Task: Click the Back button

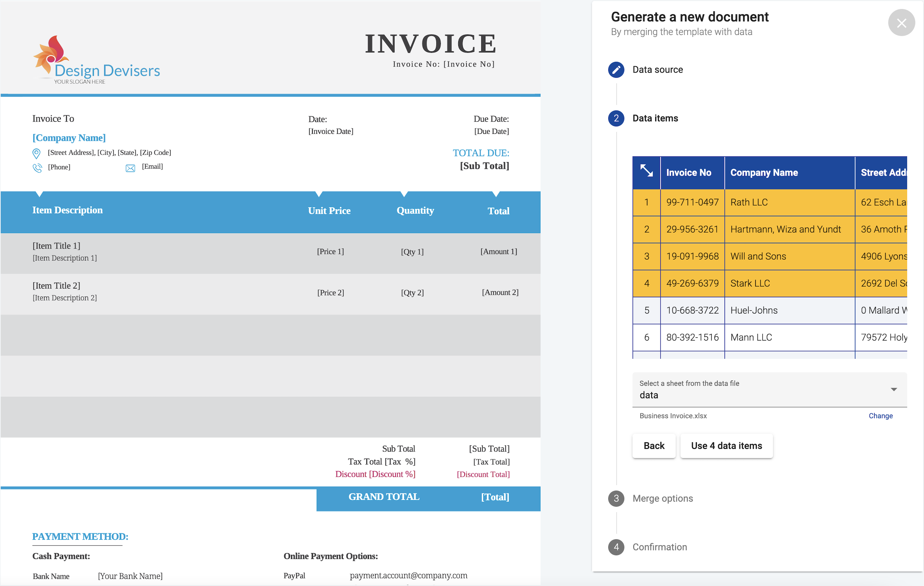Action: coord(654,446)
